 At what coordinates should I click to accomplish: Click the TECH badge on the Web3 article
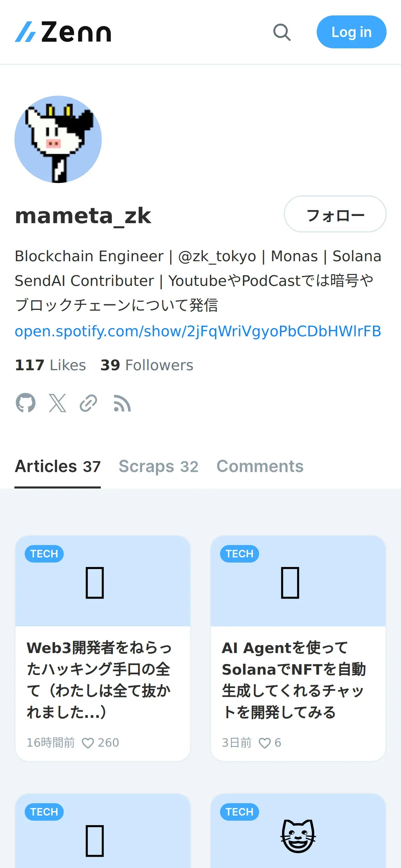coord(44,554)
